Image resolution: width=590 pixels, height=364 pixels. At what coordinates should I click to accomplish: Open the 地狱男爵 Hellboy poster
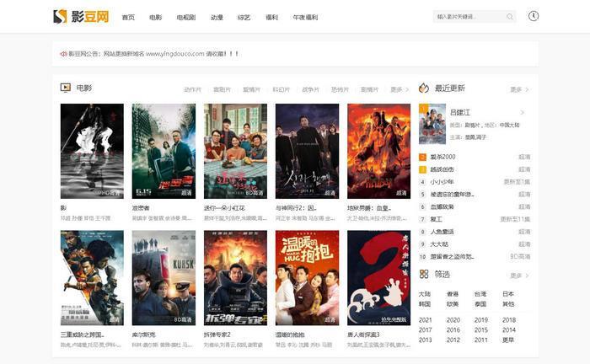(x=379, y=151)
